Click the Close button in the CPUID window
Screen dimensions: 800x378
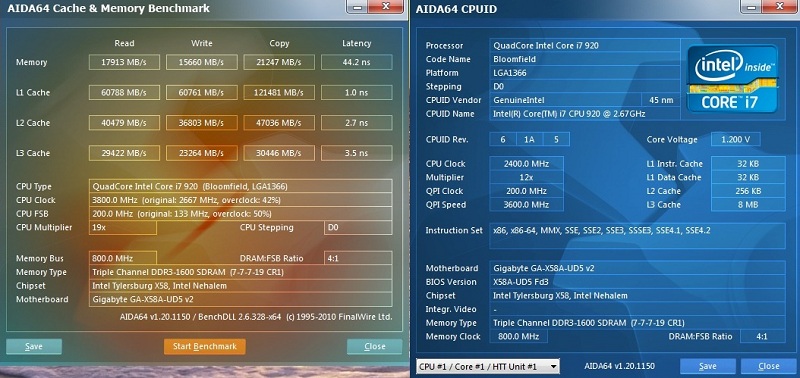coord(768,366)
